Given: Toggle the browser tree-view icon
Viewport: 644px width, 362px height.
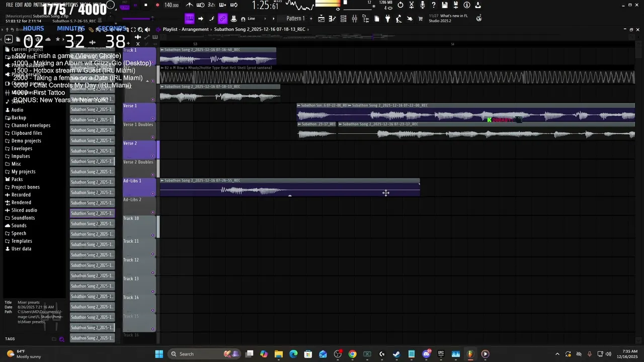Looking at the screenshot, I should click(366, 19).
